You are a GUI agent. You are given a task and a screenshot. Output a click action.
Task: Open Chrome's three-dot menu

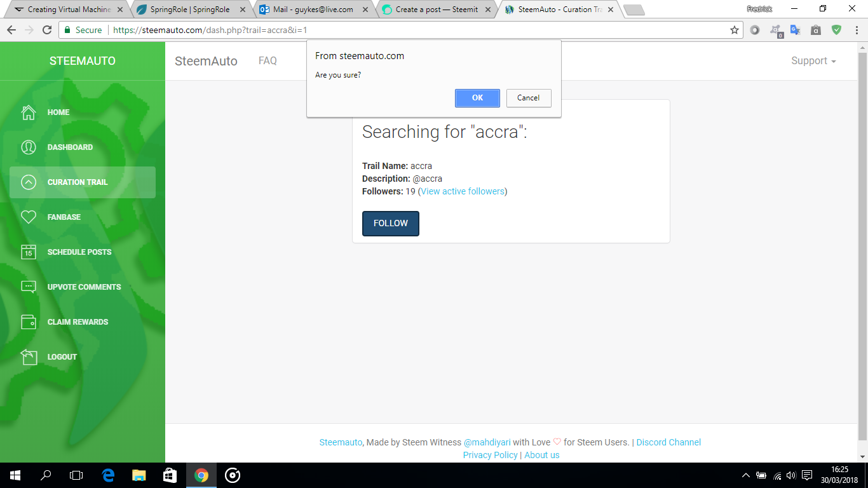coord(855,29)
